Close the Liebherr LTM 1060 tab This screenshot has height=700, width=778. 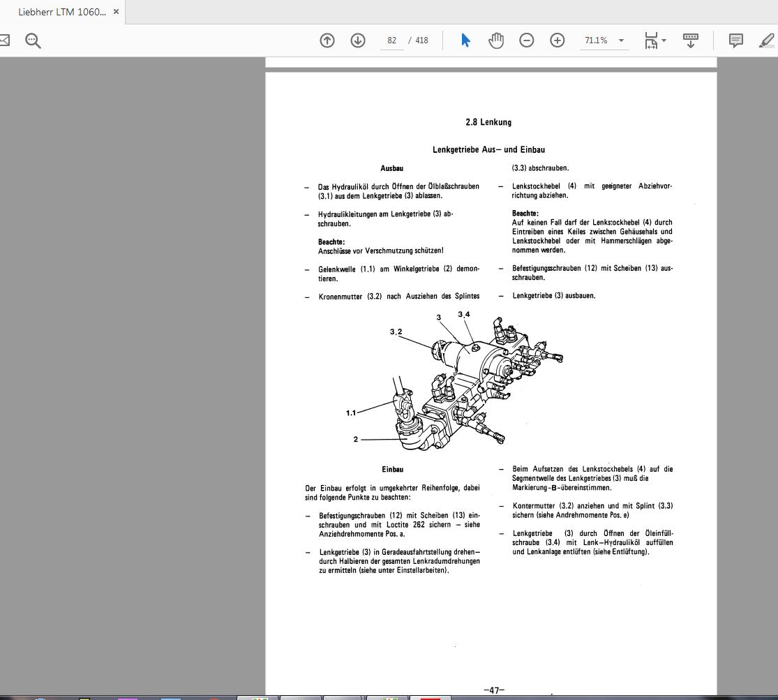[x=116, y=11]
